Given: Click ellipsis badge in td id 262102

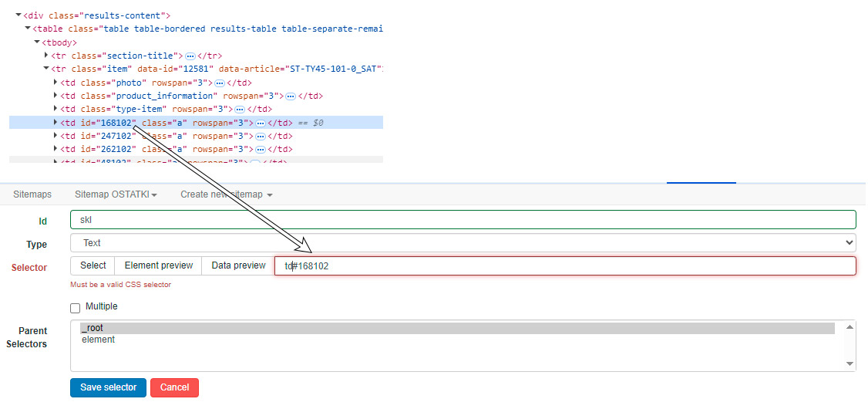Looking at the screenshot, I should [x=261, y=150].
